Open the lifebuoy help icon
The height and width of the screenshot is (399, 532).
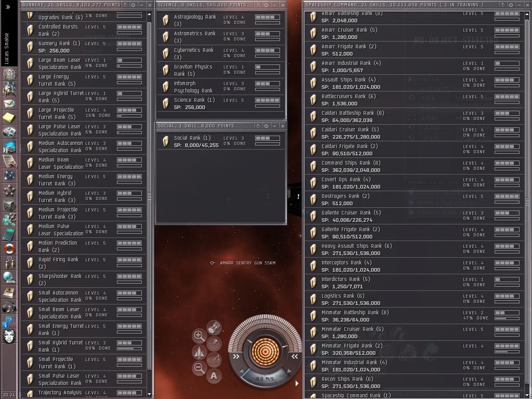(x=9, y=249)
